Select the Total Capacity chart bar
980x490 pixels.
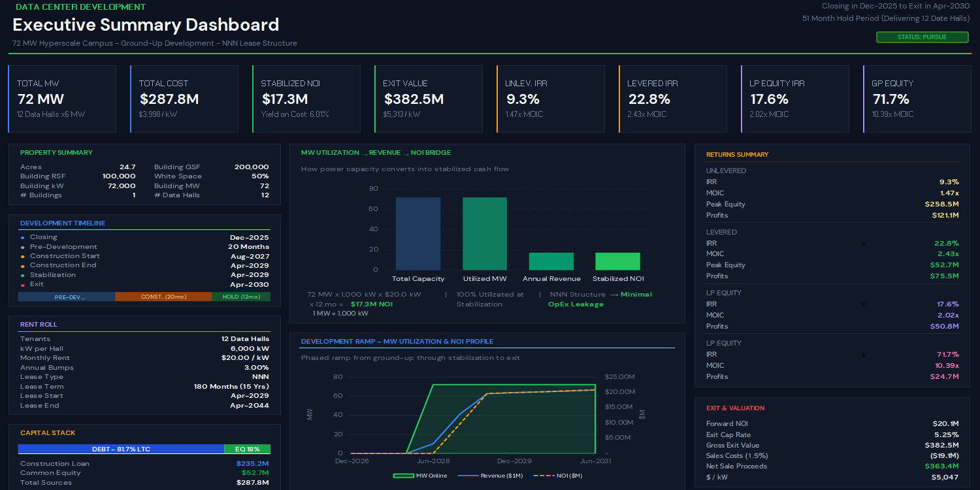[x=418, y=233]
